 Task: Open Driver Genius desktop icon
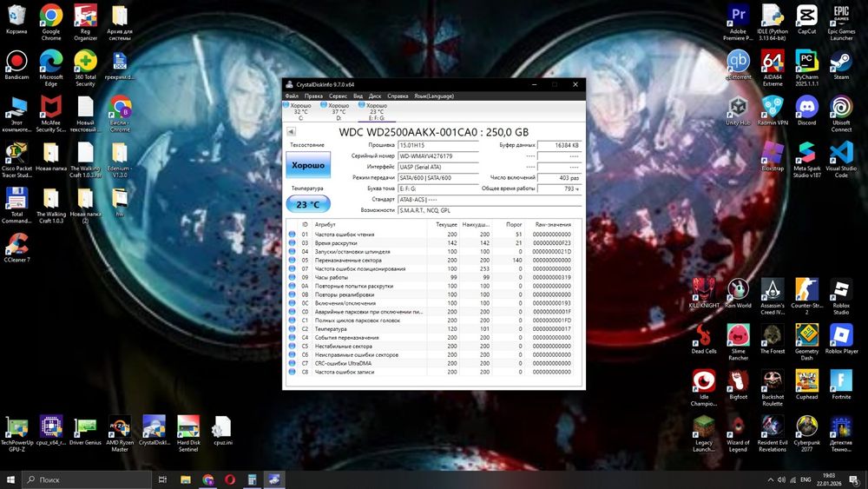pos(85,431)
